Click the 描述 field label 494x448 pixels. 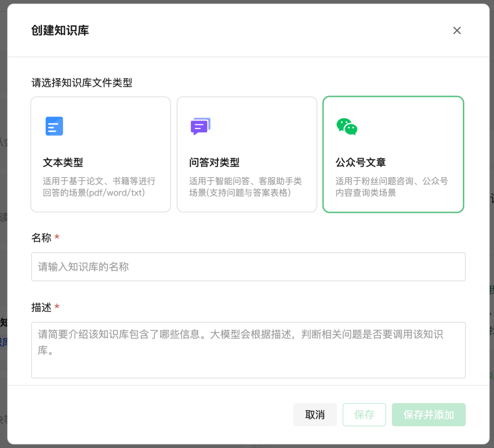click(x=41, y=308)
